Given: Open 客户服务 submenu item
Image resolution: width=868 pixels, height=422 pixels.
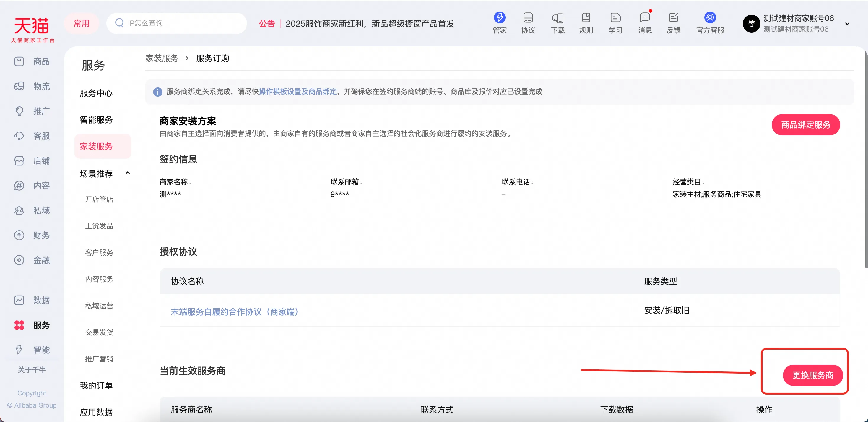Looking at the screenshot, I should (x=99, y=252).
